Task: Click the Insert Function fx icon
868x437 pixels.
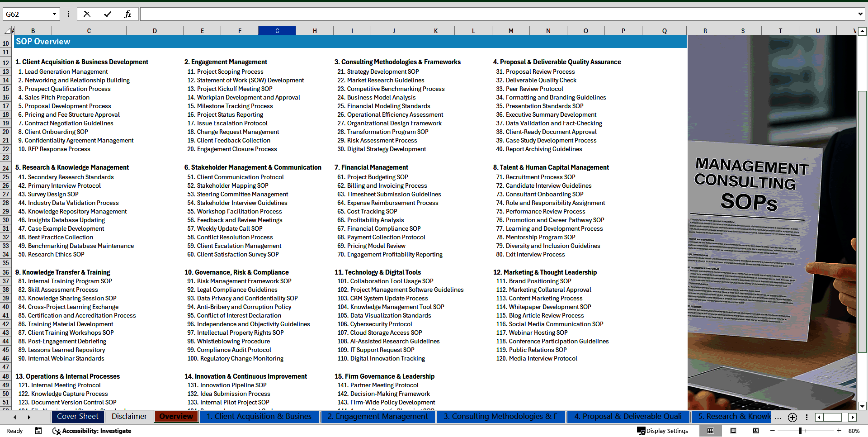Action: [x=127, y=14]
